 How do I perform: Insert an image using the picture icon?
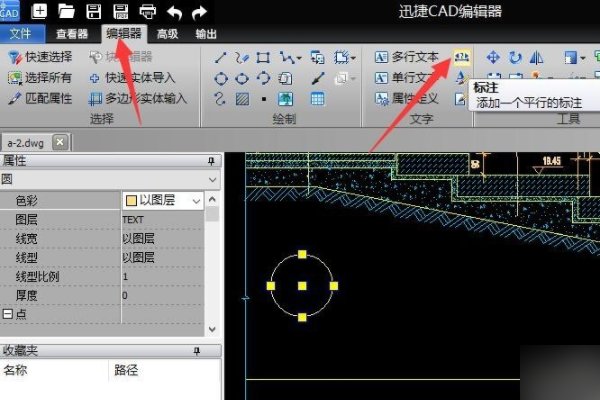285,99
